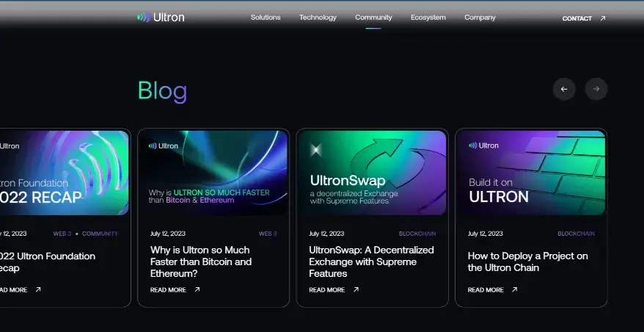Click arrow next to Read More on UltronSwap card
This screenshot has height=332, width=644.
click(356, 289)
